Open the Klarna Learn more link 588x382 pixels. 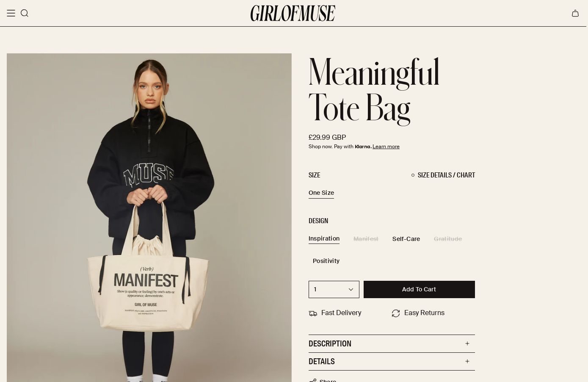tap(386, 147)
